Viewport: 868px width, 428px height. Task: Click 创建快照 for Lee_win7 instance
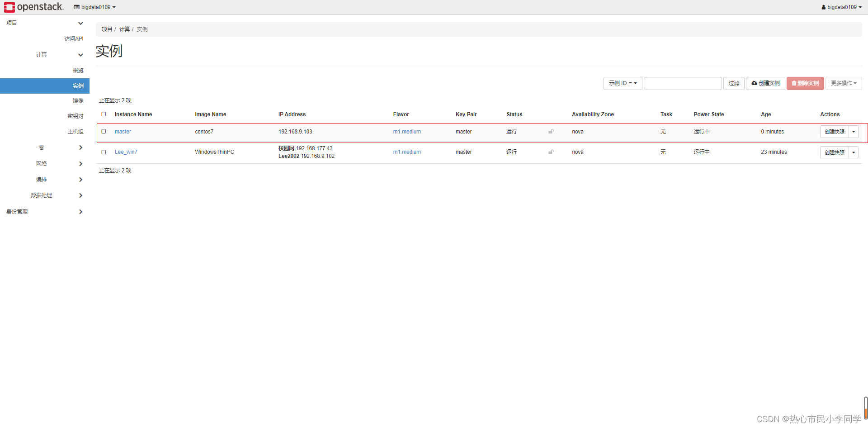pyautogui.click(x=834, y=152)
